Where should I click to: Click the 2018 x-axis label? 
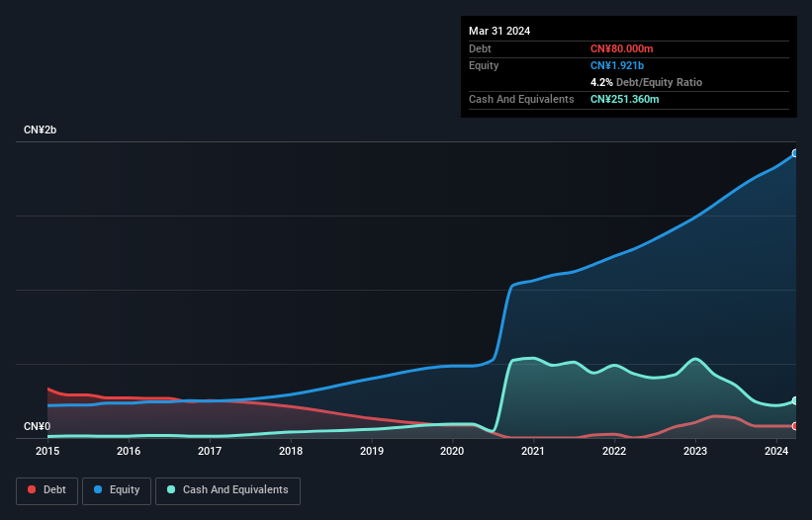(x=291, y=451)
